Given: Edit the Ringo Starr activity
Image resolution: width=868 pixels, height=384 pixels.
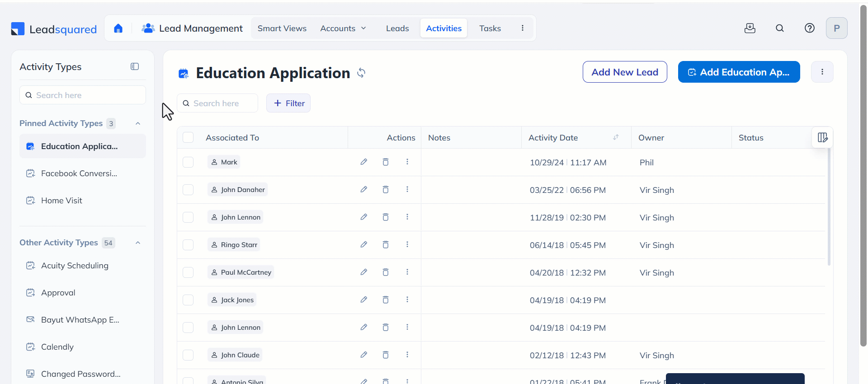Looking at the screenshot, I should [x=363, y=244].
